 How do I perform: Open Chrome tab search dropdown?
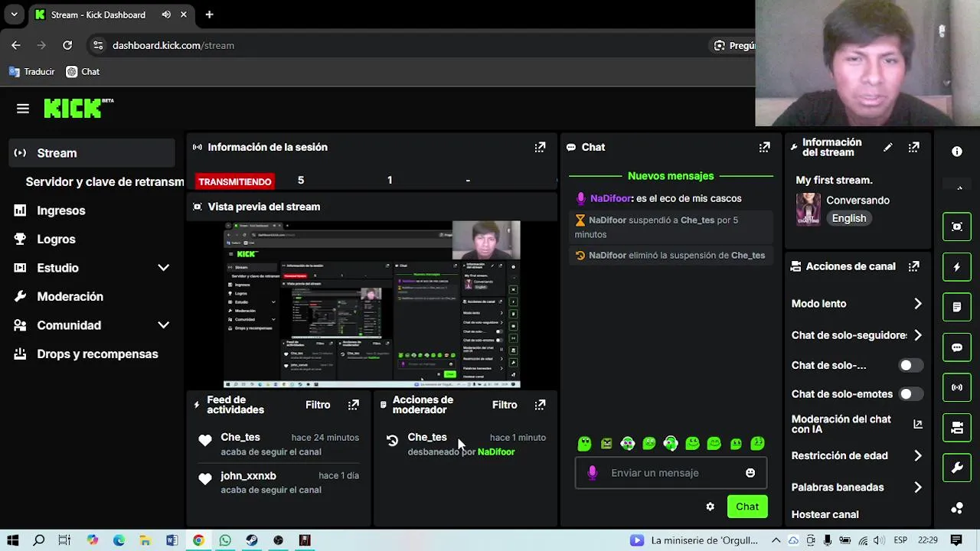point(14,15)
